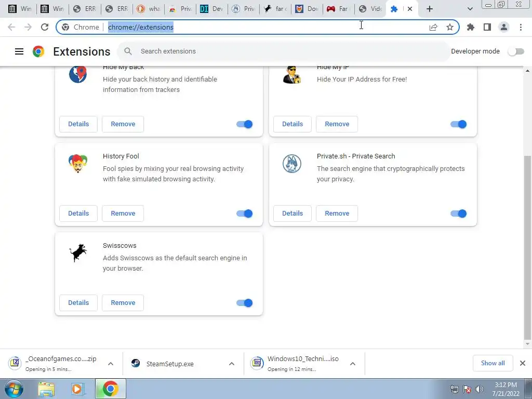Open Details for Swisscows

pyautogui.click(x=78, y=303)
